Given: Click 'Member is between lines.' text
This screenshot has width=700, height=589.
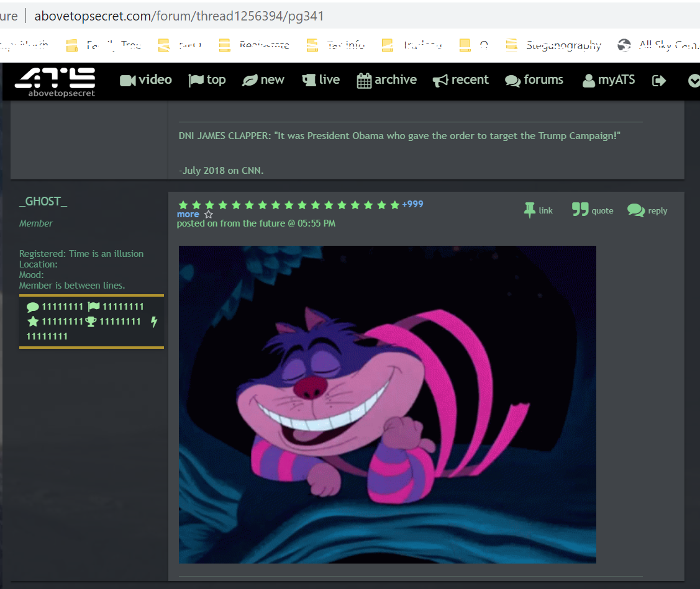Looking at the screenshot, I should [72, 286].
